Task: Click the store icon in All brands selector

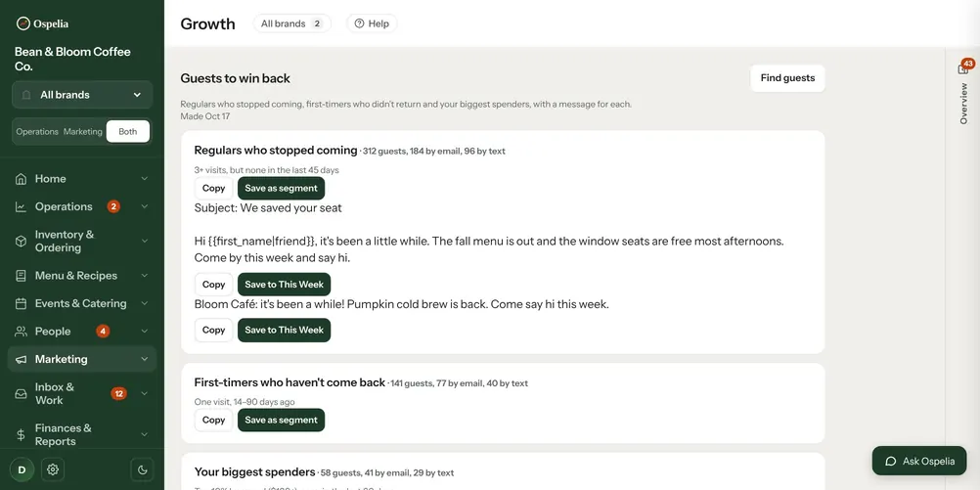Action: (x=26, y=95)
